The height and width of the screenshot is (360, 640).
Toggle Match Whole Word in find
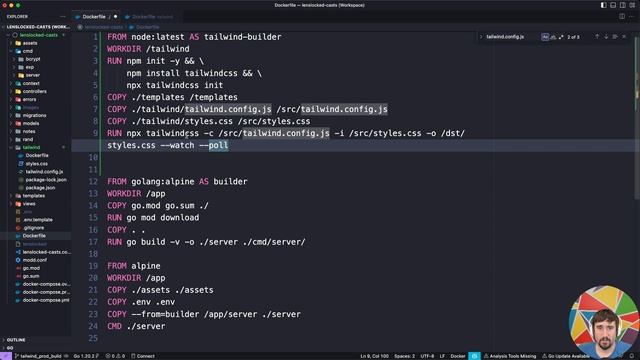coord(553,37)
